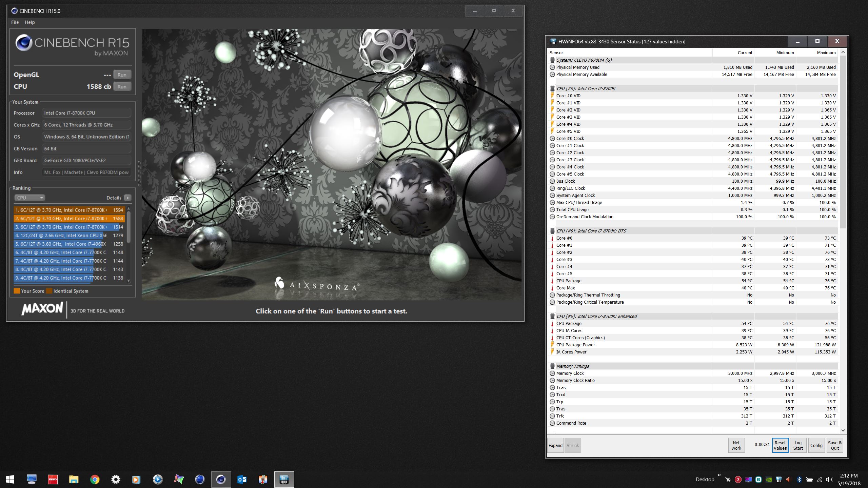This screenshot has width=868, height=488.
Task: Switch to HWiNFO via its taskbar icon
Action: (x=284, y=479)
